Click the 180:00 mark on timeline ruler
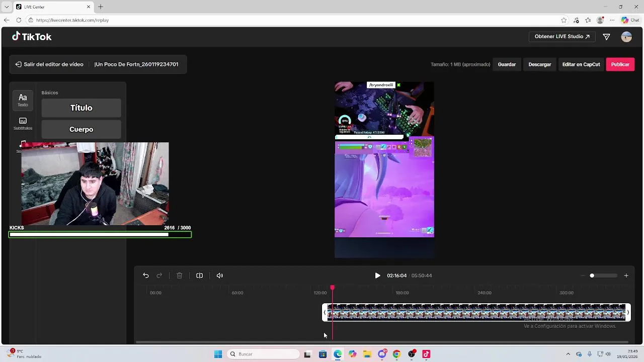 tap(402, 293)
